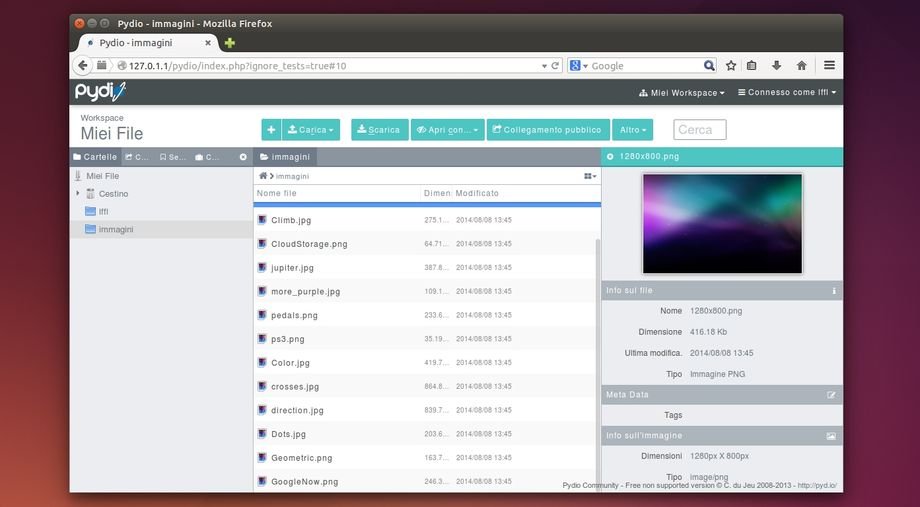
Task: Click the Scarica download button
Action: 378,130
